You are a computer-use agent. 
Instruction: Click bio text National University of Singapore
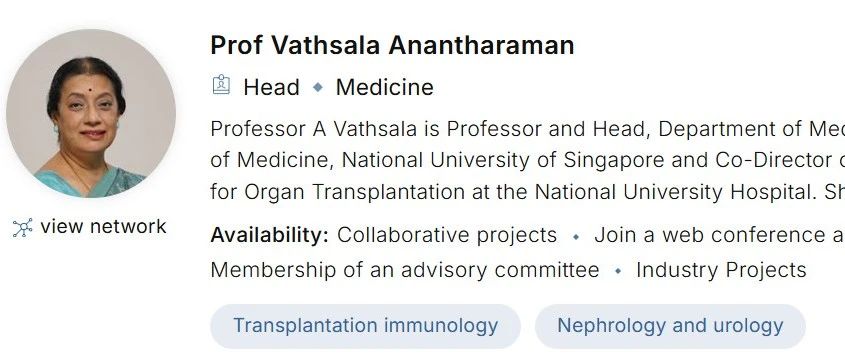coord(521,160)
